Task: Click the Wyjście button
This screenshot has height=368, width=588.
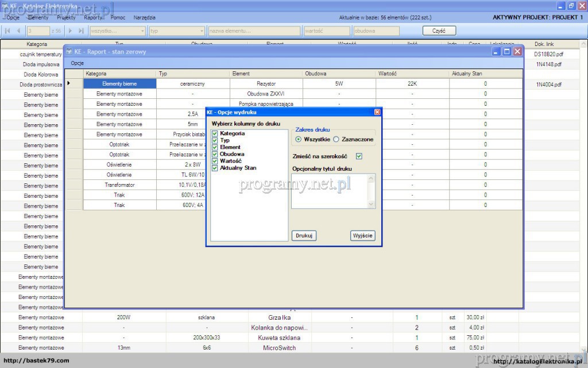Action: (362, 236)
